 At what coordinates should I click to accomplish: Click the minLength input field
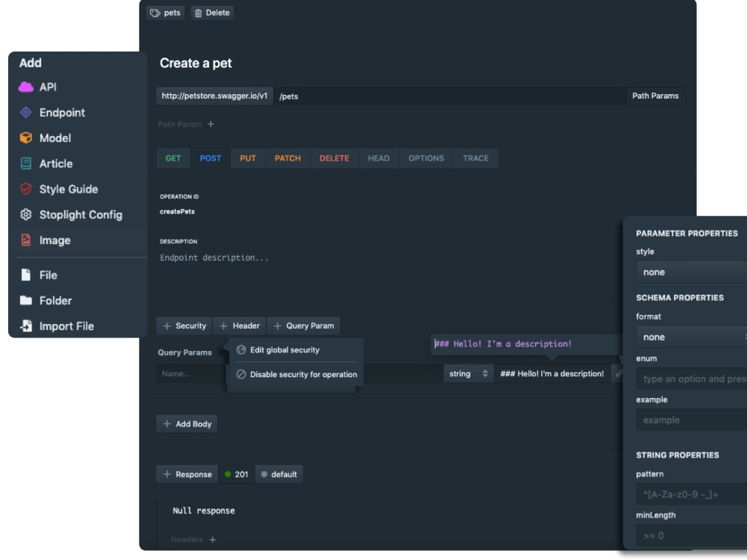pos(691,535)
